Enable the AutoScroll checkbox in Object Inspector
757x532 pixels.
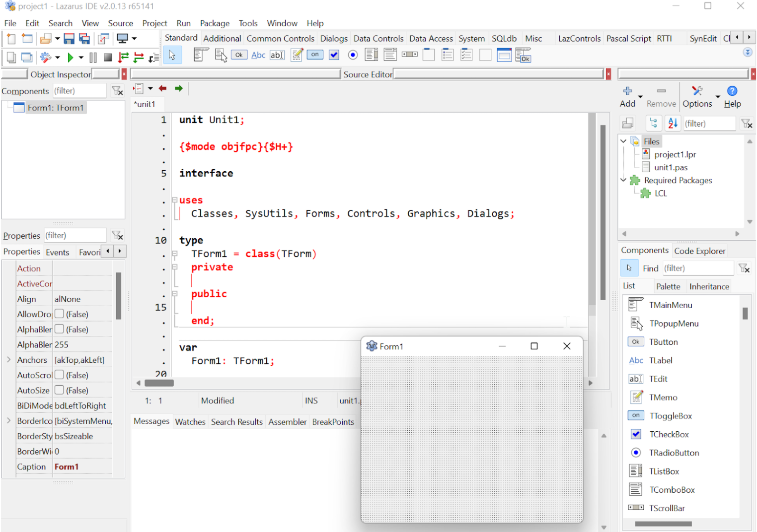click(58, 375)
